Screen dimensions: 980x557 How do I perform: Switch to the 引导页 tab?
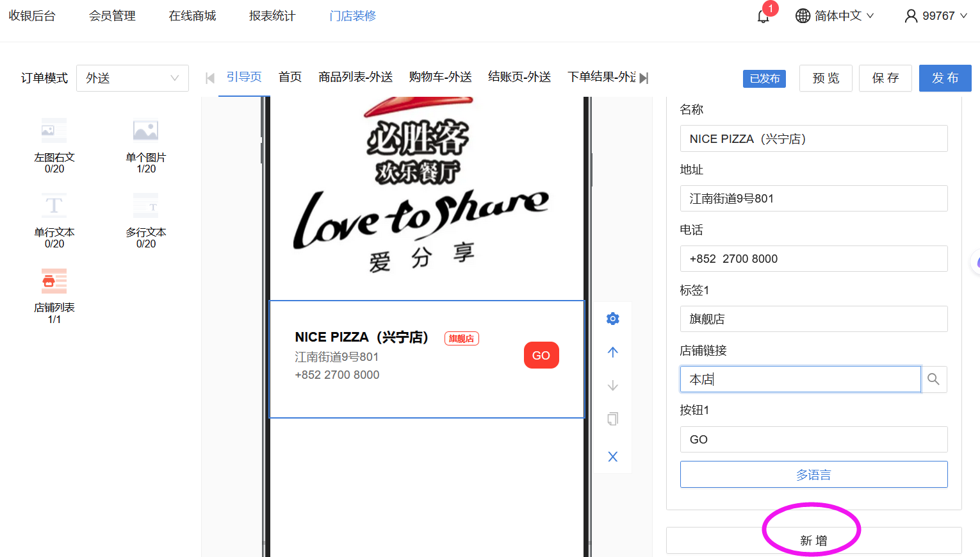244,77
